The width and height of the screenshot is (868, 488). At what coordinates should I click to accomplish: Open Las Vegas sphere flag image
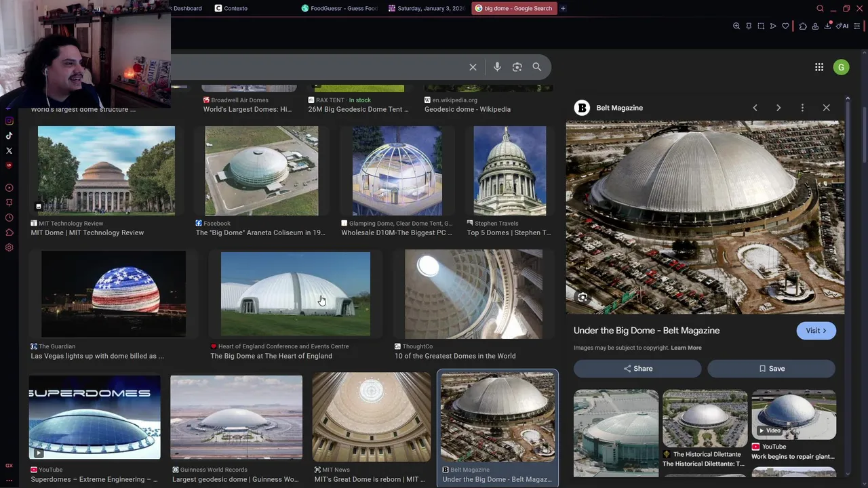113,294
